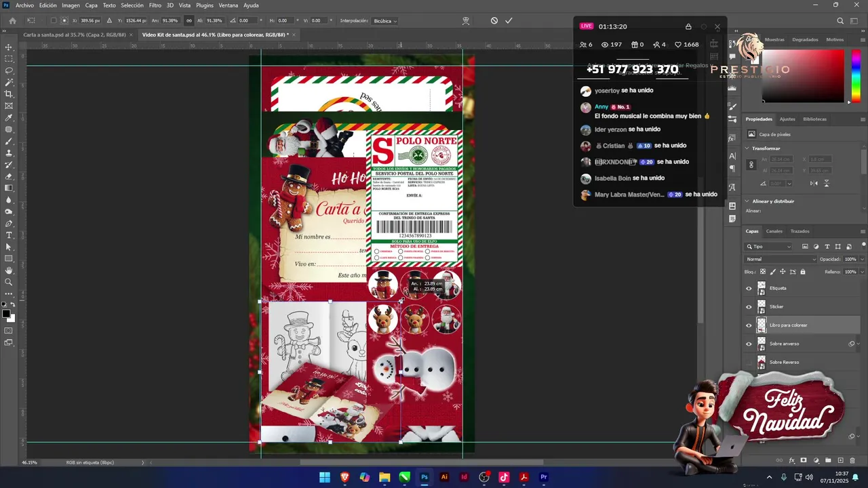Add a layer mask
Image resolution: width=868 pixels, height=488 pixels.
(x=804, y=461)
